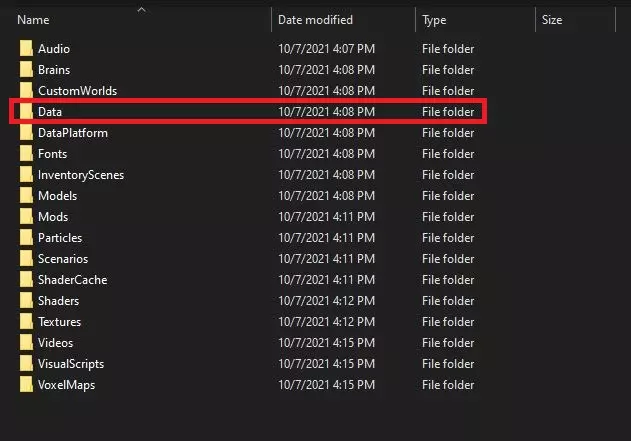Click the InventoryScenes folder name
This screenshot has height=441, width=631.
click(x=79, y=175)
